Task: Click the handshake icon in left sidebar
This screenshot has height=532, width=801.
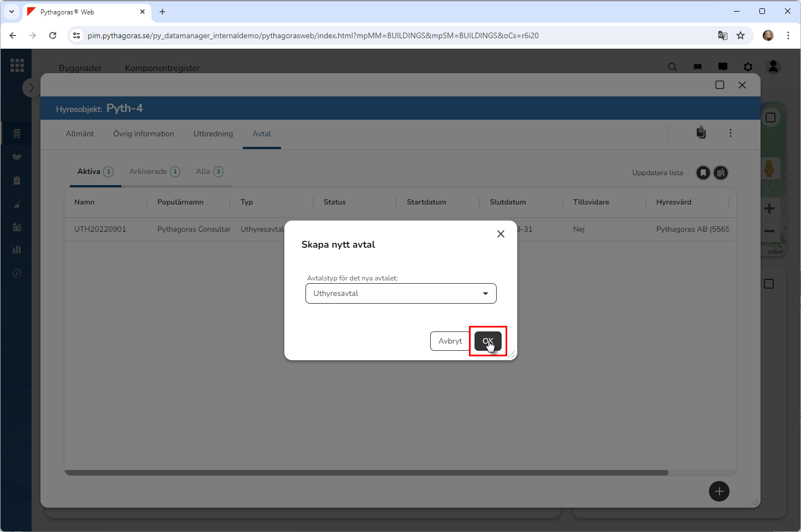Action: tap(17, 157)
